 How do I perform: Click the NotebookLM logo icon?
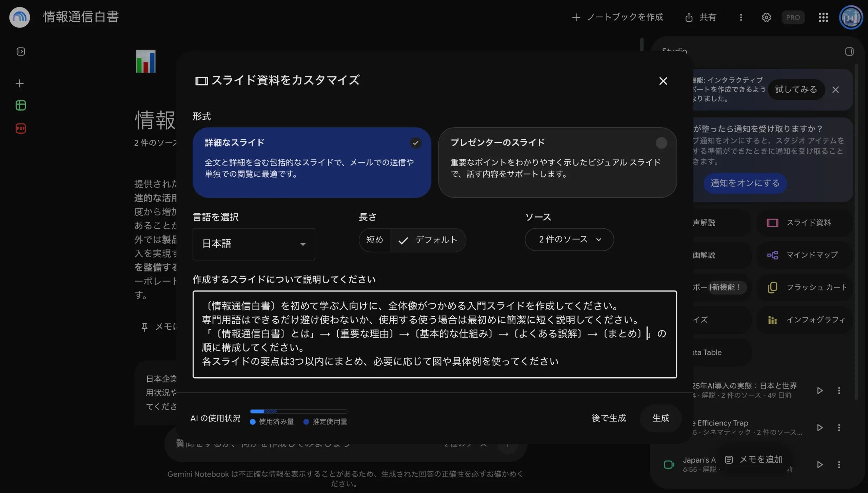pos(20,17)
